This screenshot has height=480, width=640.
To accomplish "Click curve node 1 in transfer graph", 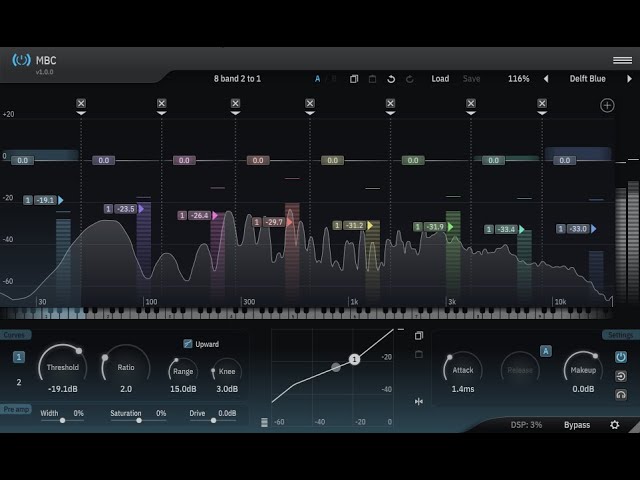I will coord(354,359).
